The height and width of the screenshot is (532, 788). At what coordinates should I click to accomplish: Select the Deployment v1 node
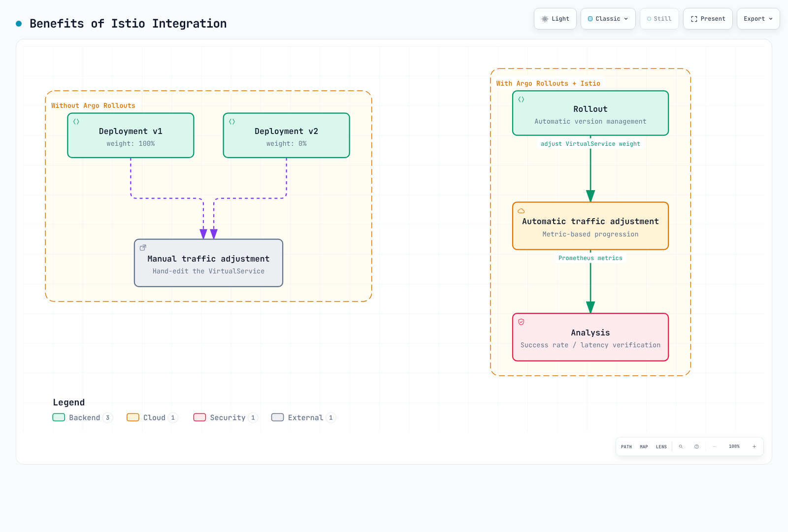click(131, 135)
